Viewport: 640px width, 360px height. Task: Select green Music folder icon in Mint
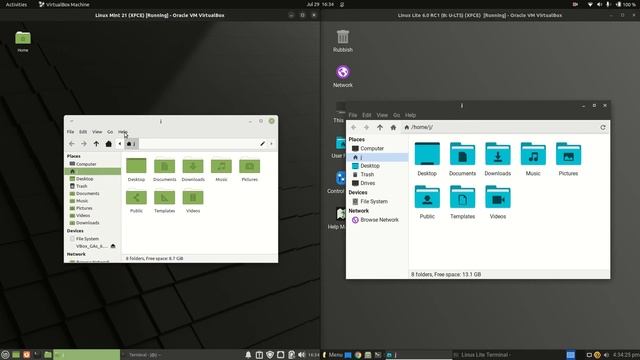pos(221,166)
